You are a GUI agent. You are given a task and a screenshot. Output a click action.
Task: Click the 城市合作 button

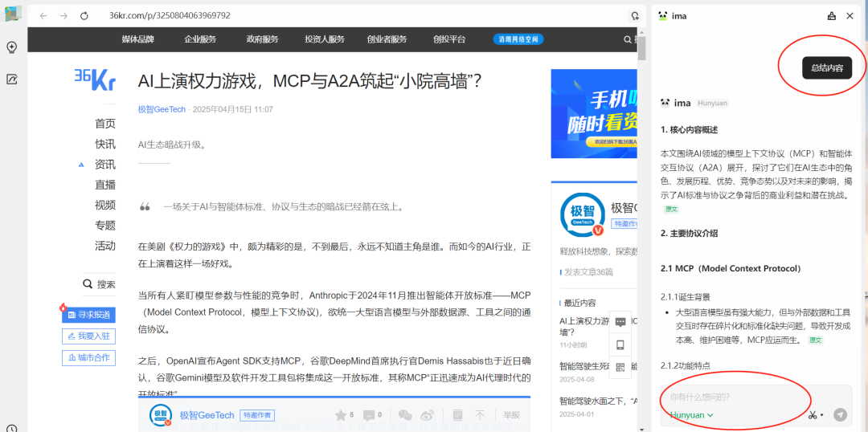pos(88,357)
